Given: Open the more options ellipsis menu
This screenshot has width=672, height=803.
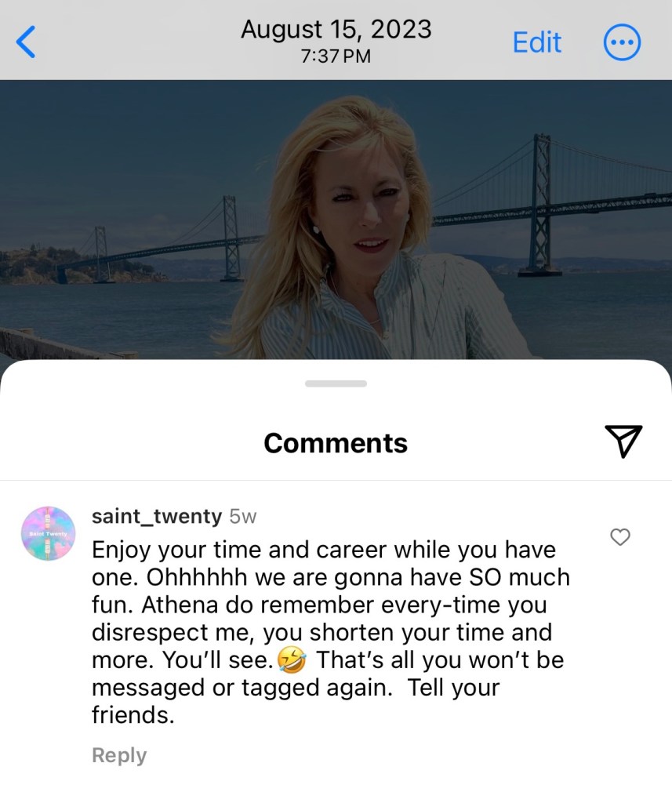Looking at the screenshot, I should click(x=622, y=42).
